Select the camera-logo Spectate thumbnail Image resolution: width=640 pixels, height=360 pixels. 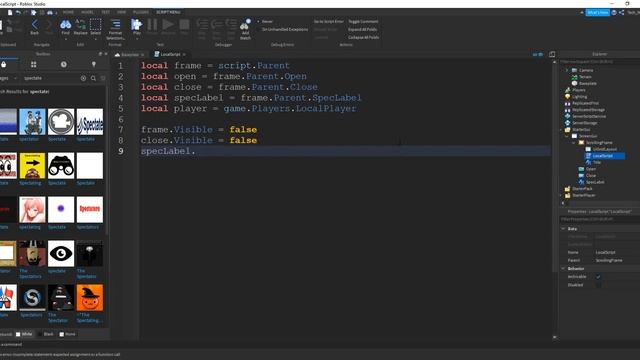point(61,122)
